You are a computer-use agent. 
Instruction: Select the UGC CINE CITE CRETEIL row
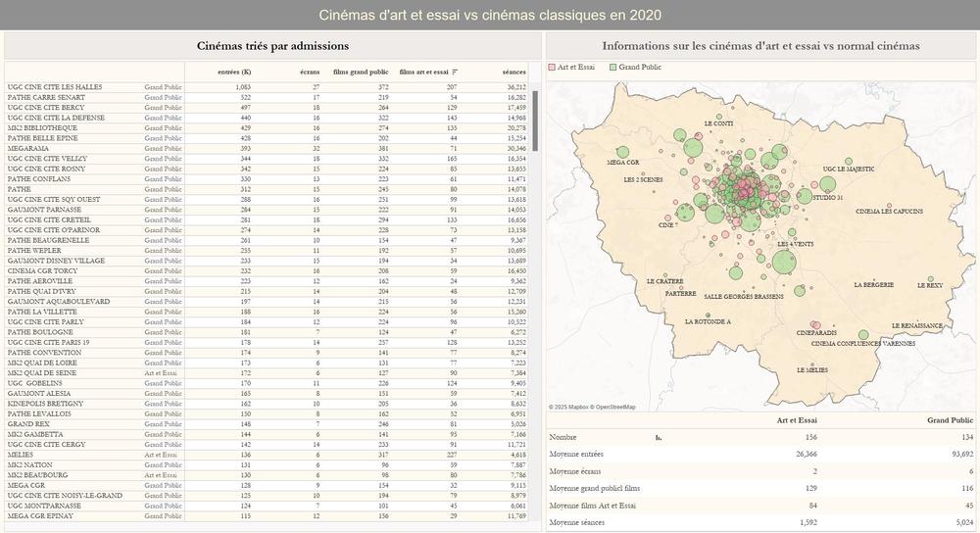tap(267, 219)
